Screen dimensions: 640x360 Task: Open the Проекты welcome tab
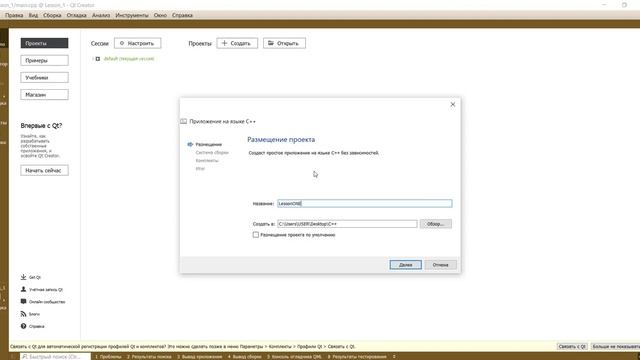(x=44, y=43)
